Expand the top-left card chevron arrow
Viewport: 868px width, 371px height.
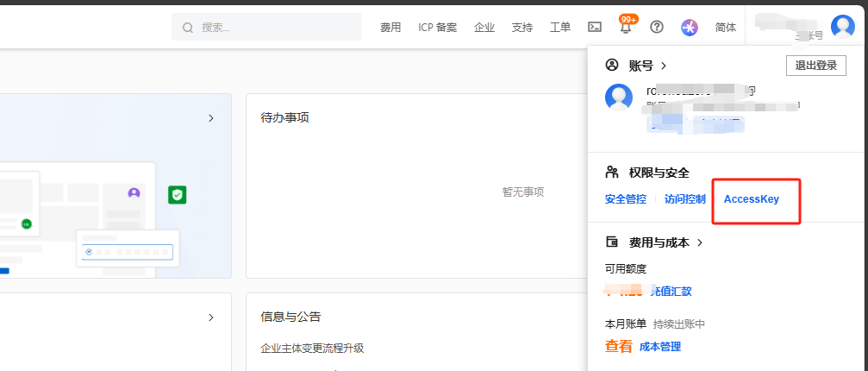point(211,118)
